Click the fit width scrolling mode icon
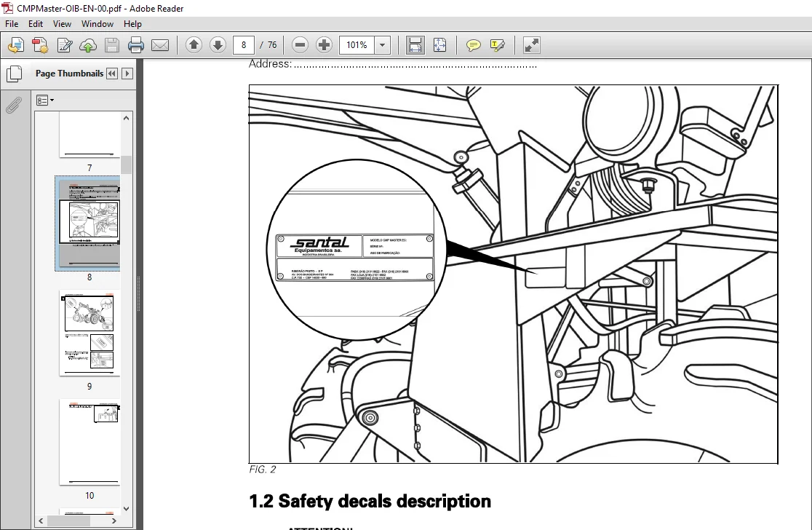Viewport: 812px width, 530px height. 415,45
